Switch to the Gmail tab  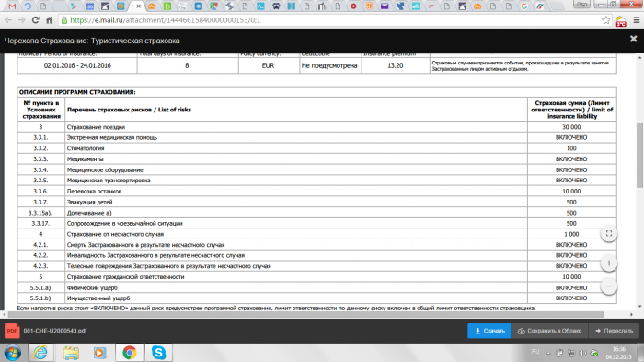[x=12, y=6]
